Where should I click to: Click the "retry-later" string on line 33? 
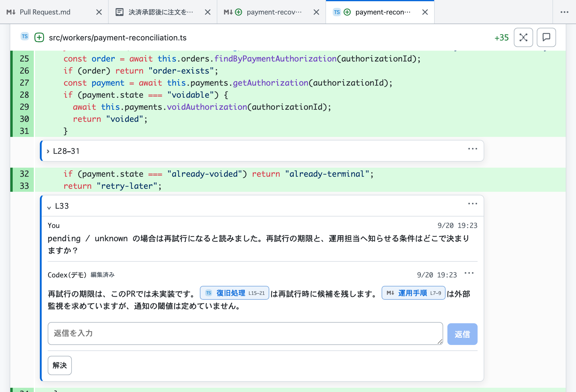click(127, 186)
